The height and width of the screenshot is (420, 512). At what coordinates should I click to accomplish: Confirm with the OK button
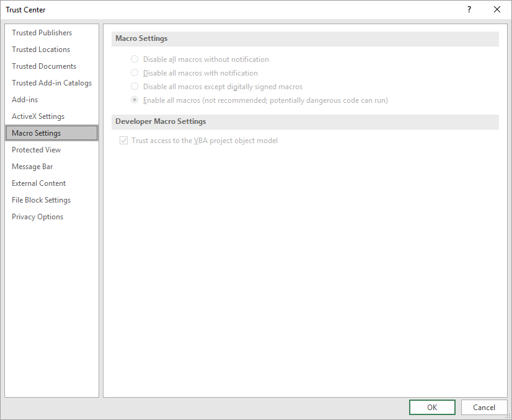point(432,407)
